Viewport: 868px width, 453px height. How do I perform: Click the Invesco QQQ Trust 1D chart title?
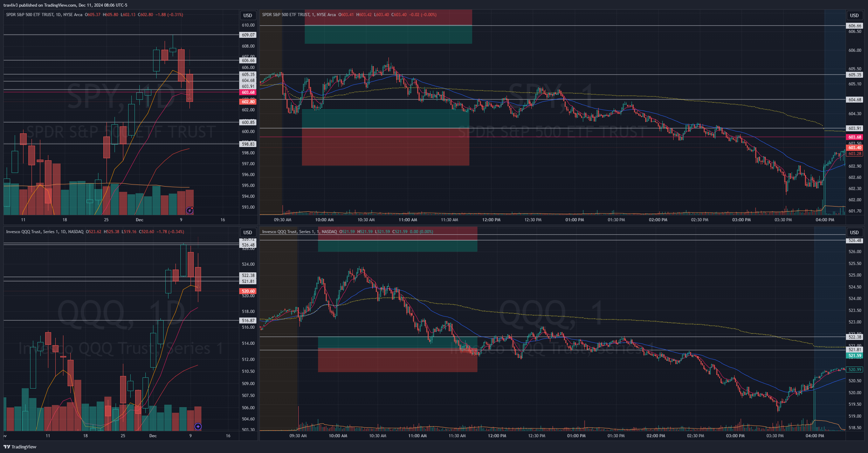click(45, 232)
